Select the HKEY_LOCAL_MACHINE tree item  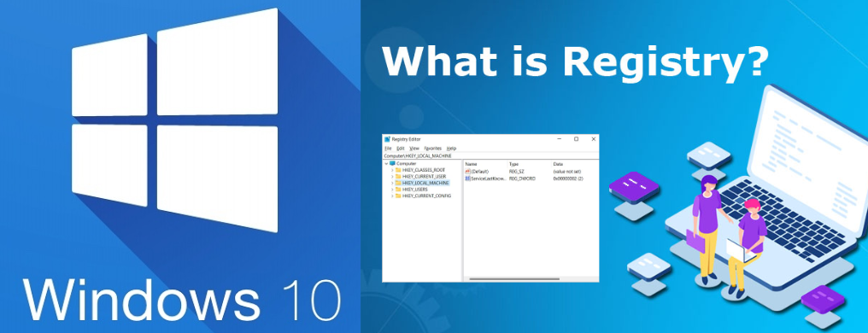pos(422,183)
